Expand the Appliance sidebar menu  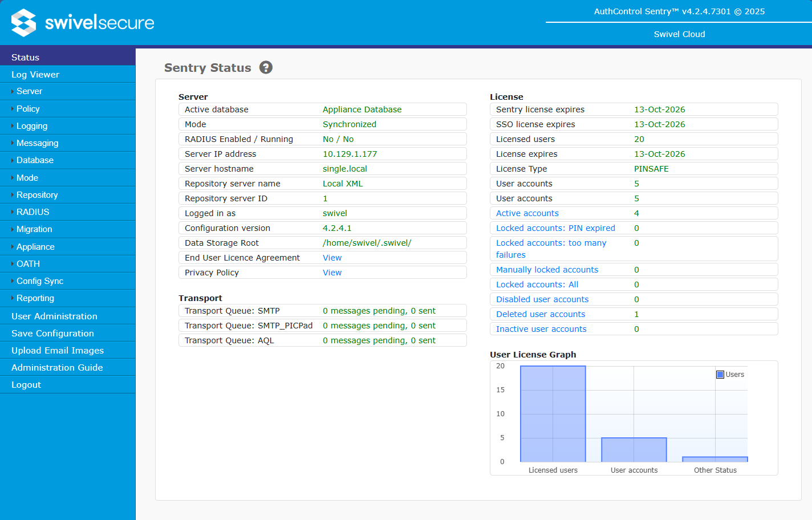[36, 246]
